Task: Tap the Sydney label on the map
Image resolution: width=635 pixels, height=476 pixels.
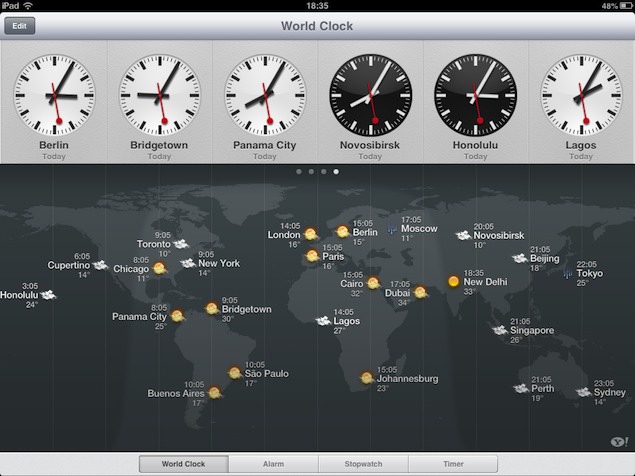Action: (609, 393)
